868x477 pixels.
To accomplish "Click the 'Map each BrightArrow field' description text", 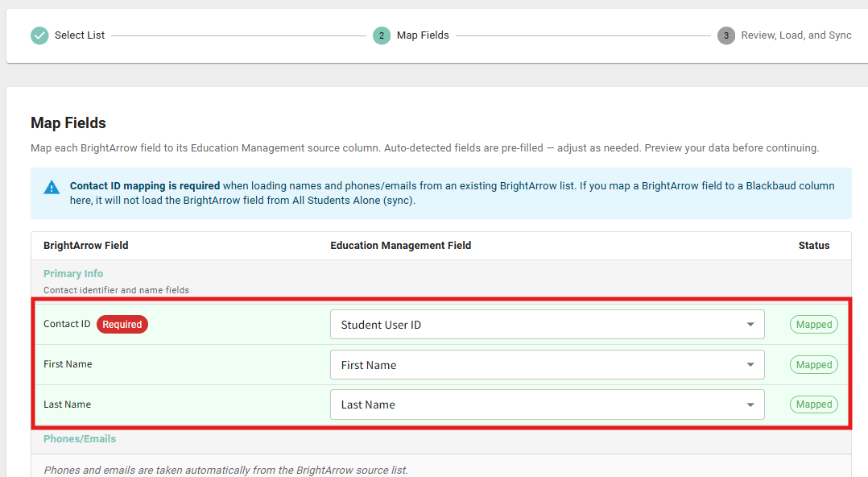I will [x=424, y=148].
